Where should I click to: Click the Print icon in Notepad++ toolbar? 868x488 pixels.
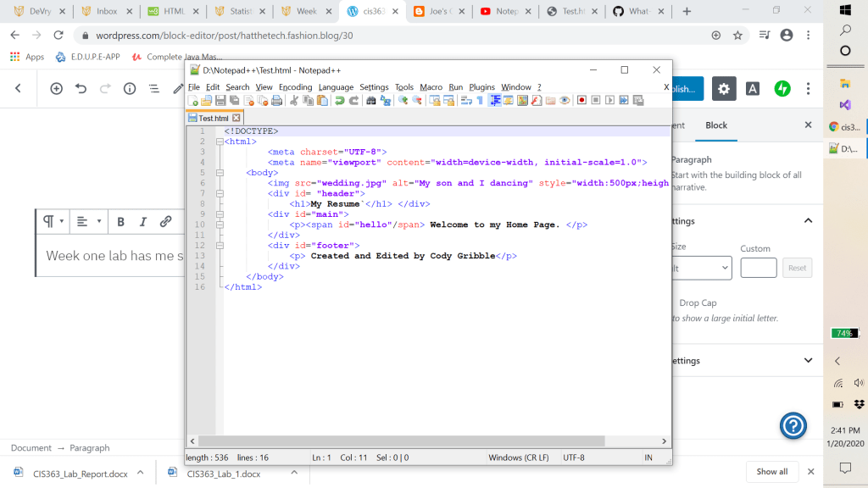[x=275, y=101]
